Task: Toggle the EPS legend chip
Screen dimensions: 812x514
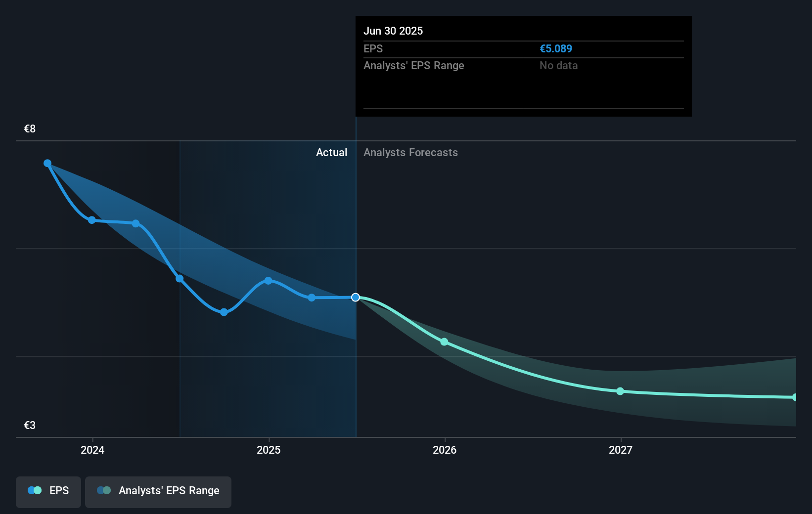Action: point(48,492)
